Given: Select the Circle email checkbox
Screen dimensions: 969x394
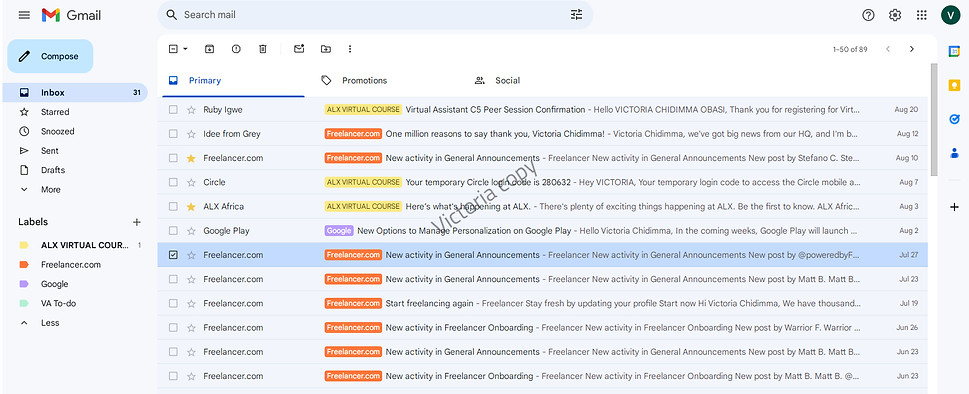Looking at the screenshot, I should 173,183.
